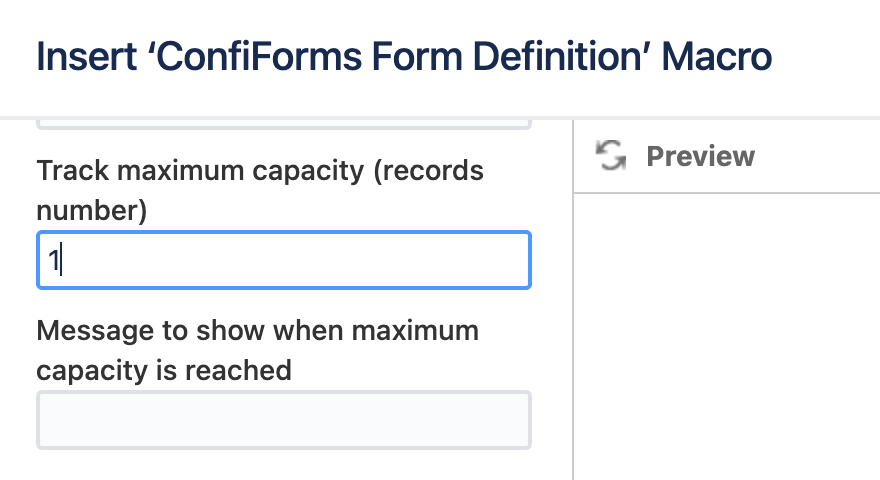The height and width of the screenshot is (480, 880).
Task: Select the Preview label text
Action: tap(700, 156)
